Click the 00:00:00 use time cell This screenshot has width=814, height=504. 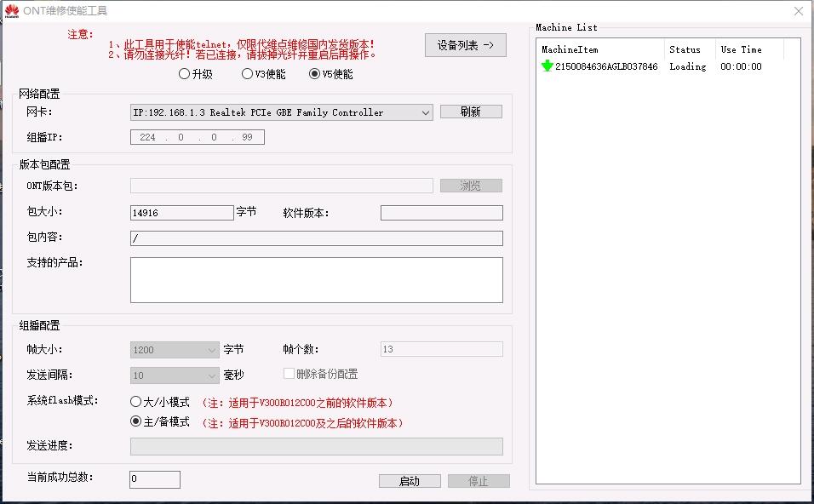pos(741,66)
